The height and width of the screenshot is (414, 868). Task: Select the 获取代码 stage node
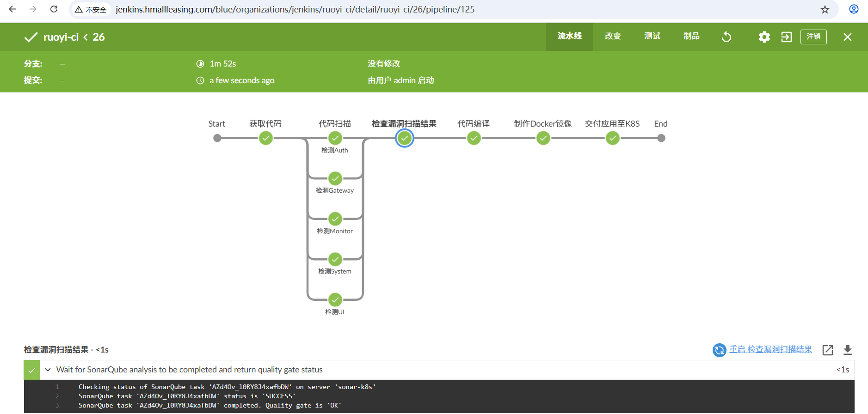coord(265,138)
